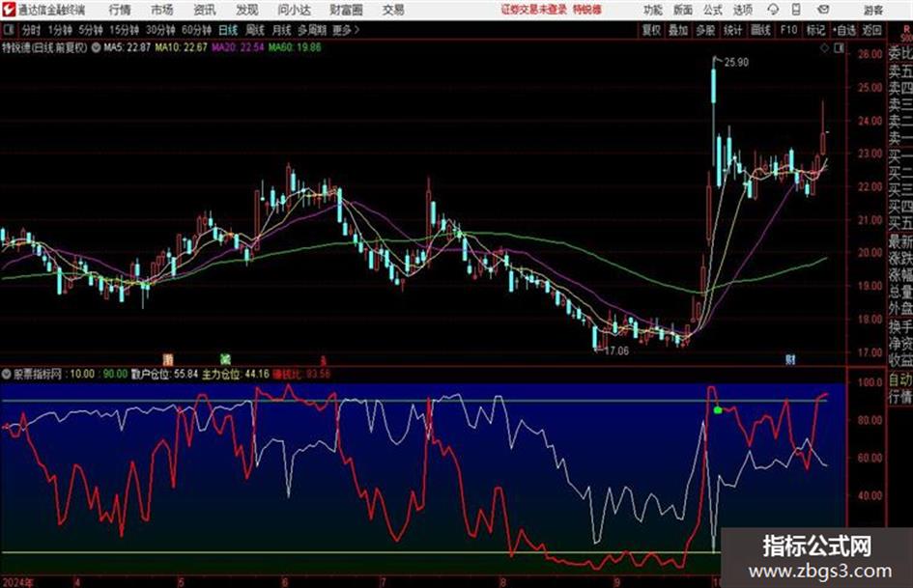913x588 pixels.
Task: Add stock with the +自选 button
Action: [x=843, y=30]
